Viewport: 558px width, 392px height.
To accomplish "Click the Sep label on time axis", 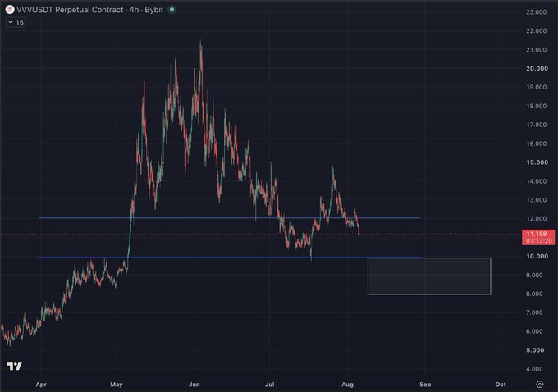I will coord(425,384).
